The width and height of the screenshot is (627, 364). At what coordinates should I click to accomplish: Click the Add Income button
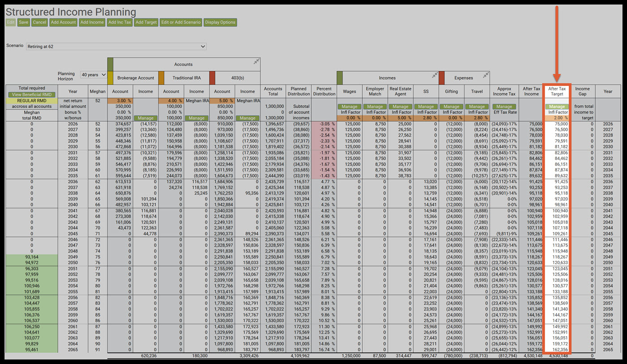coord(92,22)
